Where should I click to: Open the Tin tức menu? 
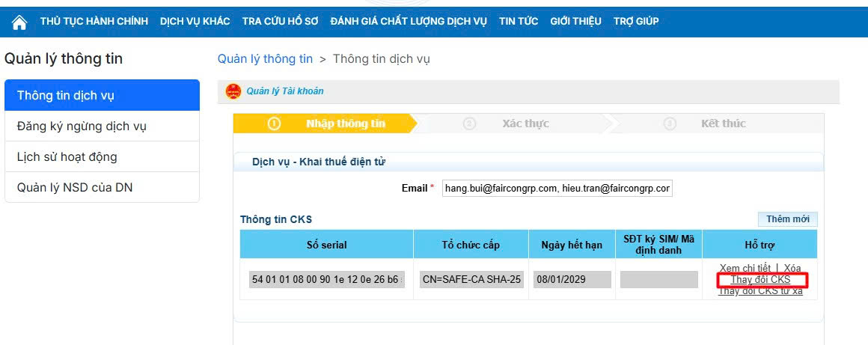tap(519, 21)
